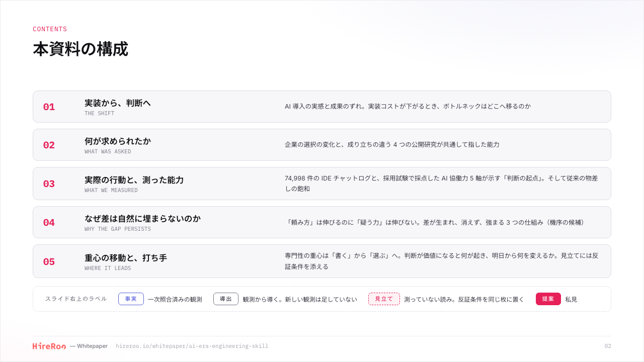Click the スライド右上のラベル legend caption
This screenshot has height=362, width=644.
pos(76,299)
